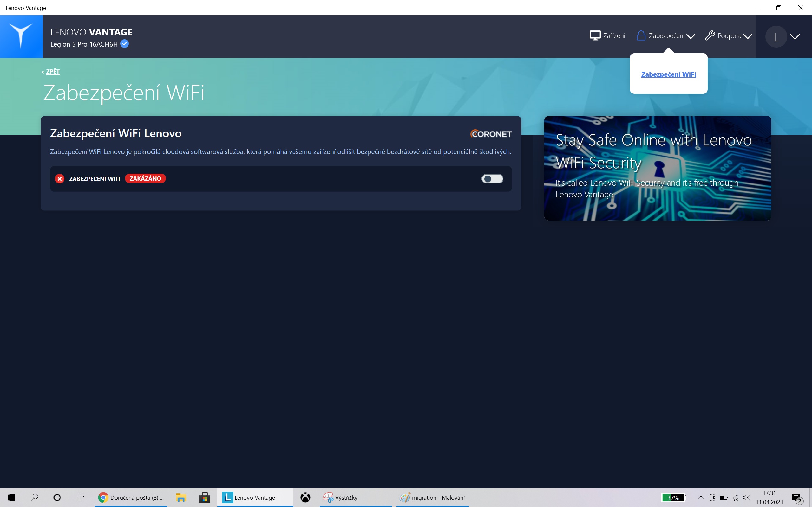812x507 pixels.
Task: Open the Zařízení device menu
Action: click(607, 35)
